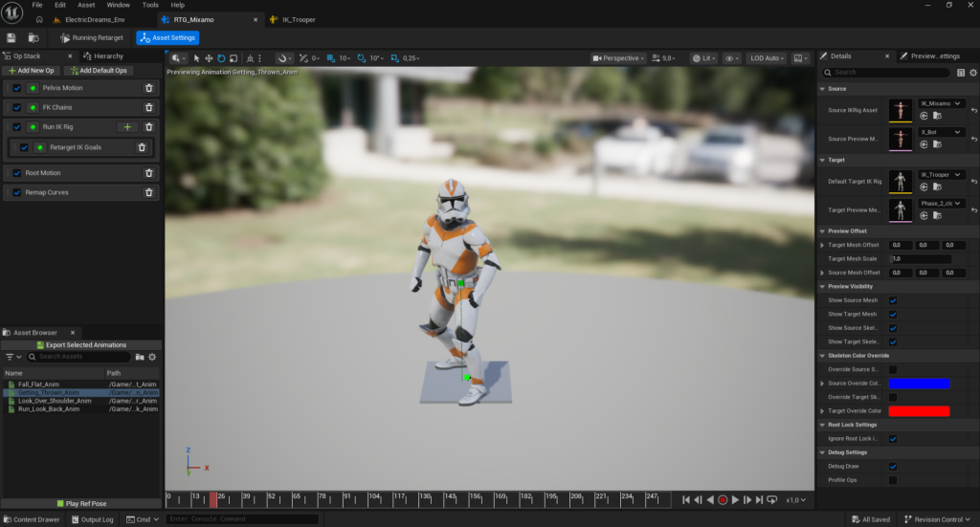Choose the Select tool in viewport toolbar
Image resolution: width=980 pixels, height=527 pixels.
click(196, 58)
